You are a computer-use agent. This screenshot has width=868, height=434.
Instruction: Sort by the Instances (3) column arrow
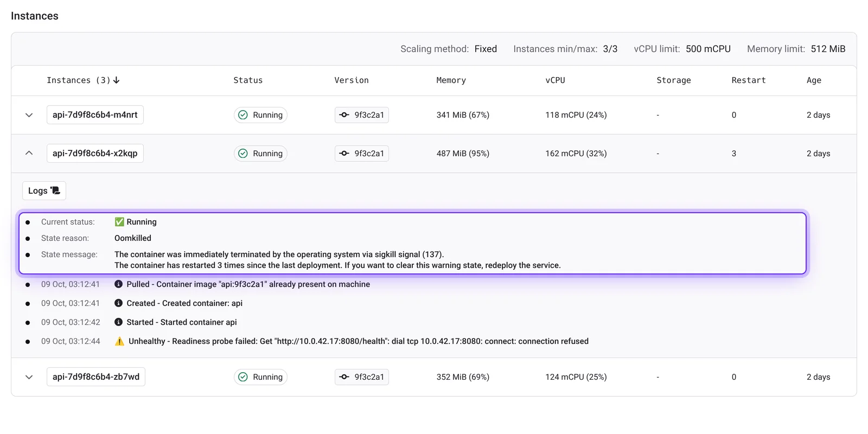[x=117, y=80]
